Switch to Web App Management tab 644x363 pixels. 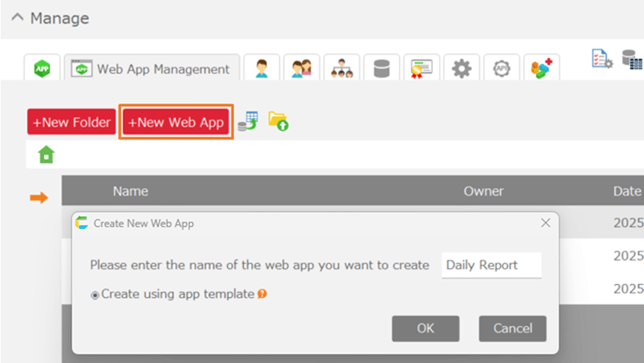(152, 68)
